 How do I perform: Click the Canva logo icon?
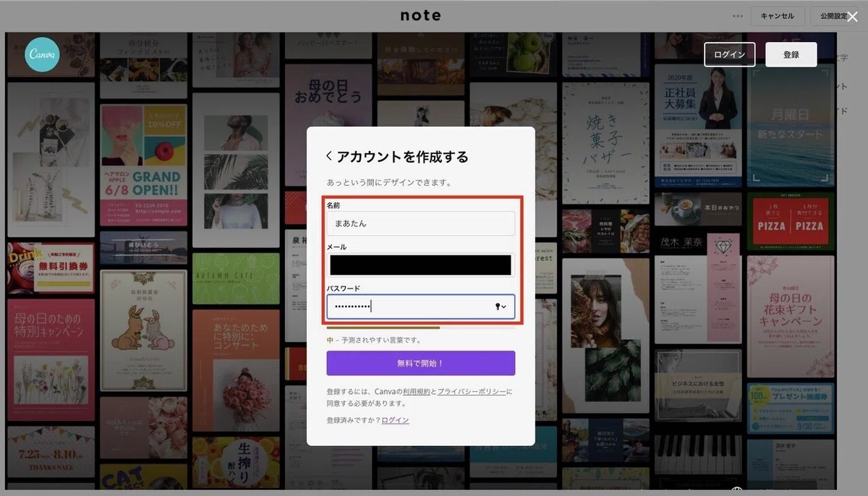(42, 55)
